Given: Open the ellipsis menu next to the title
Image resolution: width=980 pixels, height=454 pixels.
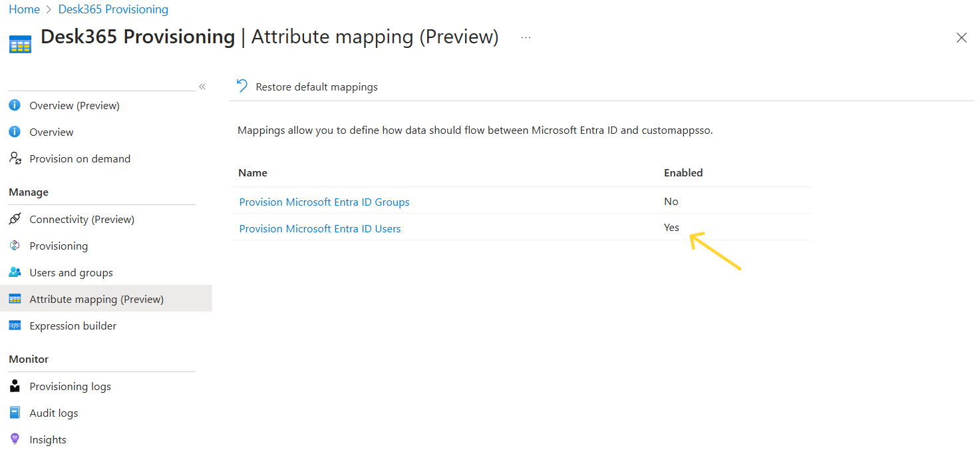Looking at the screenshot, I should pos(525,37).
